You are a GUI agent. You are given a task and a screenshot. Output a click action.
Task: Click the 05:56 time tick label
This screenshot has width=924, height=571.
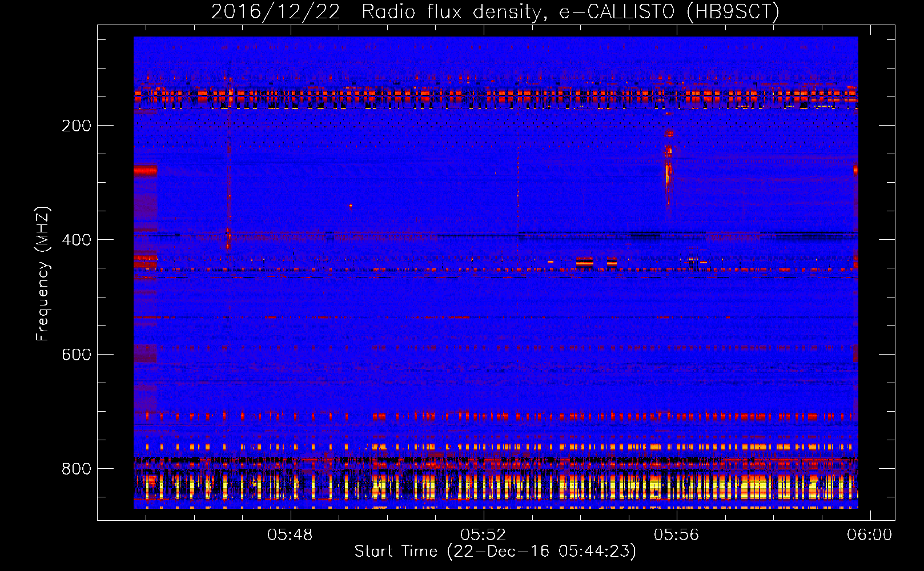point(676,534)
